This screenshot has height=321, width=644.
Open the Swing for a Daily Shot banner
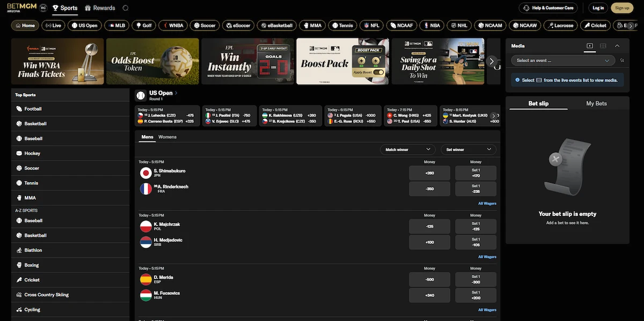[438, 61]
